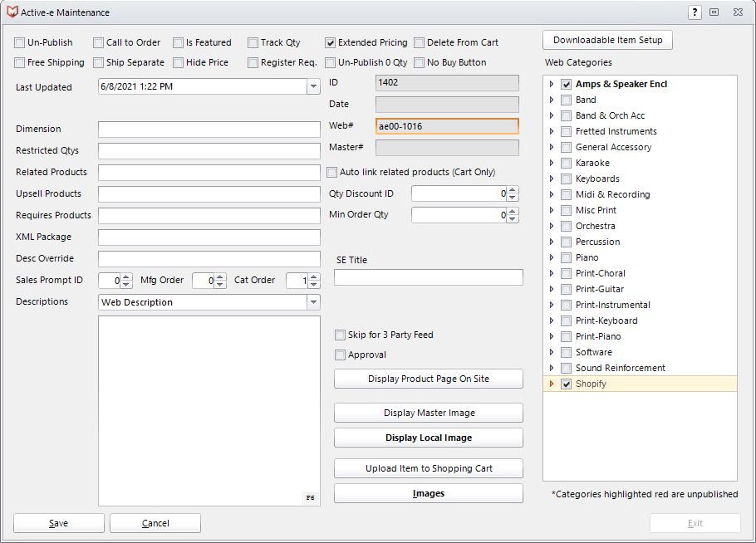Click into the Web Description text area
This screenshot has width=756, height=543.
click(x=209, y=410)
